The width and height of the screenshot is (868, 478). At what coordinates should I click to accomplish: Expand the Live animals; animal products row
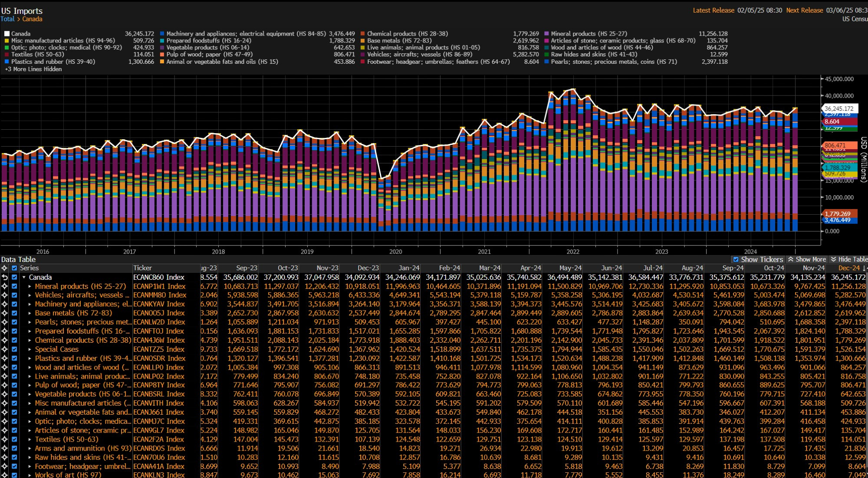pyautogui.click(x=30, y=376)
